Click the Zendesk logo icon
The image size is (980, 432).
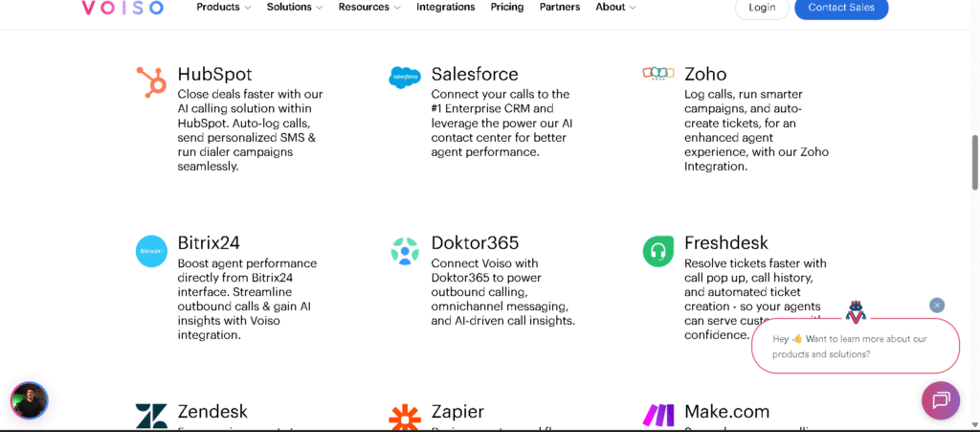pyautogui.click(x=151, y=417)
